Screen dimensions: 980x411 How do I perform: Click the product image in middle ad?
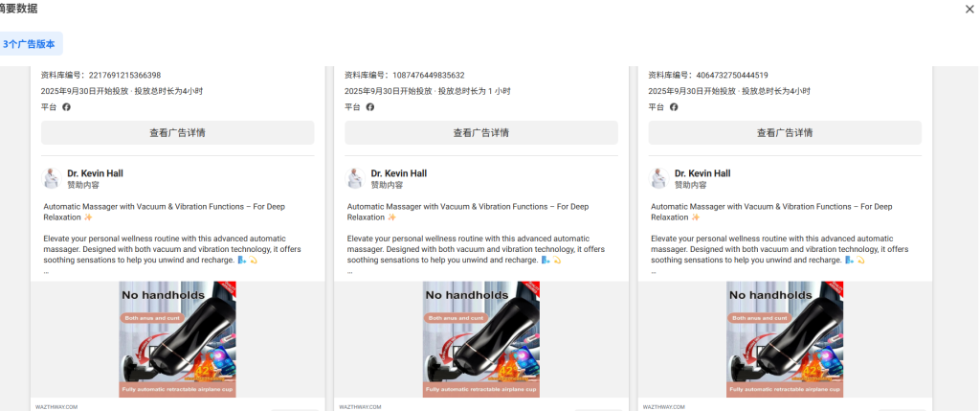[x=480, y=339]
